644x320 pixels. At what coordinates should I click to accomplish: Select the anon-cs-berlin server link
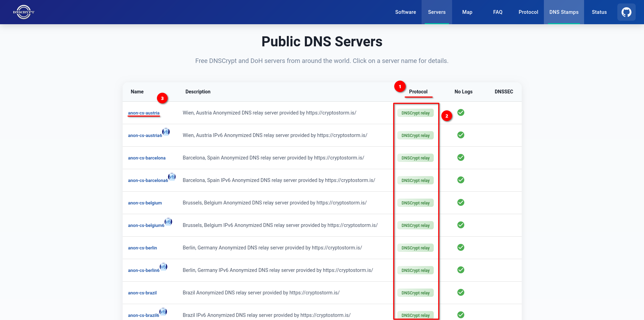tap(142, 248)
